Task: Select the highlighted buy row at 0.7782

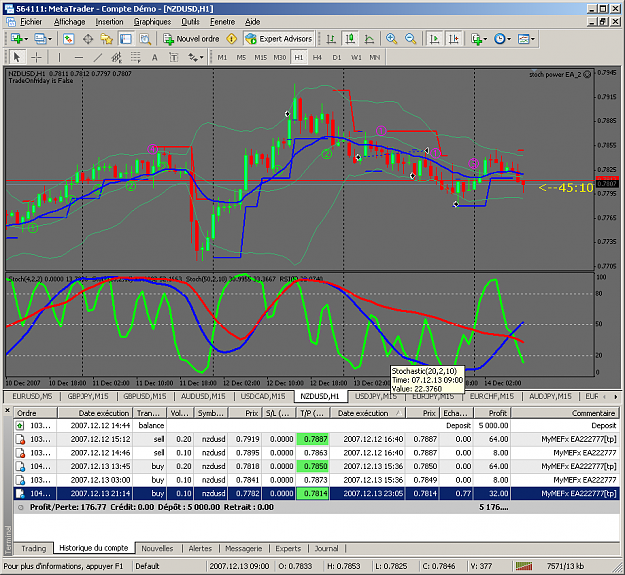Action: tap(317, 493)
